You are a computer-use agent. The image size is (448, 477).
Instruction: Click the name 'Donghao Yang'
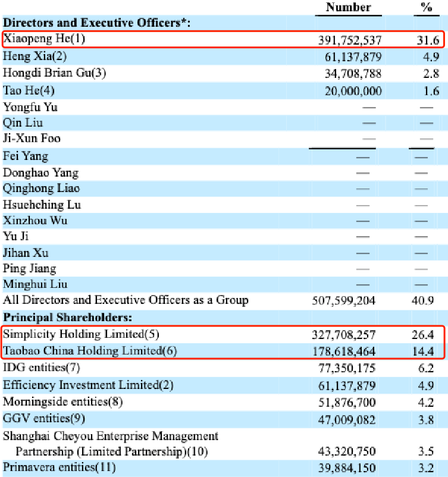[x=41, y=173]
